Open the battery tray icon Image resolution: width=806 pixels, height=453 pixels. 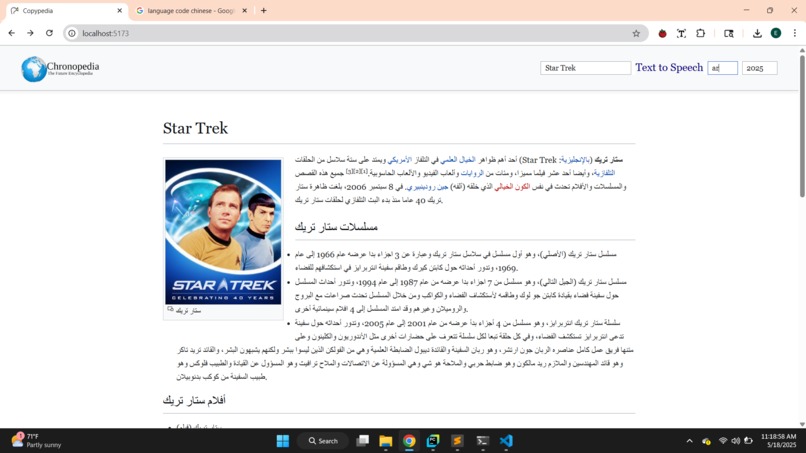[x=748, y=441]
